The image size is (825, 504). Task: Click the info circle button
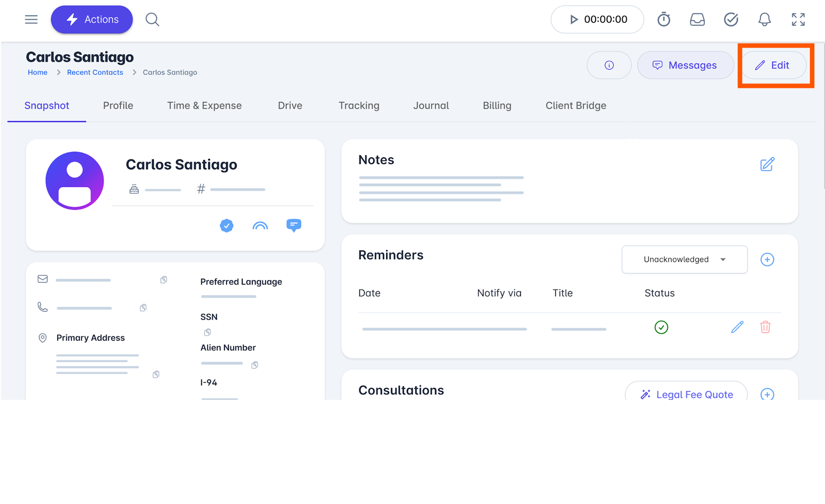[x=609, y=65]
